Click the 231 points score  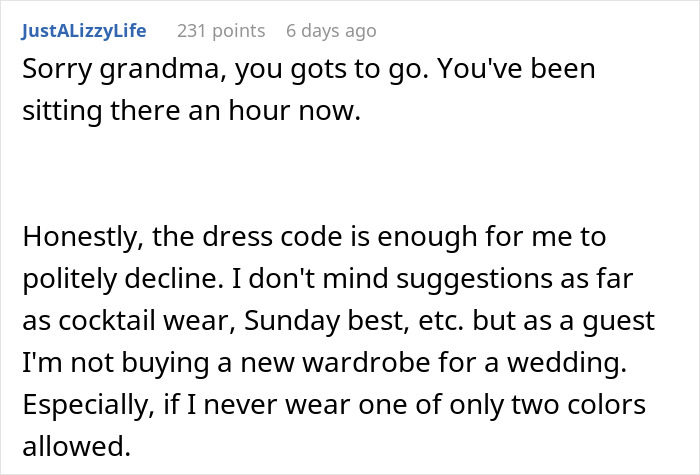click(220, 31)
